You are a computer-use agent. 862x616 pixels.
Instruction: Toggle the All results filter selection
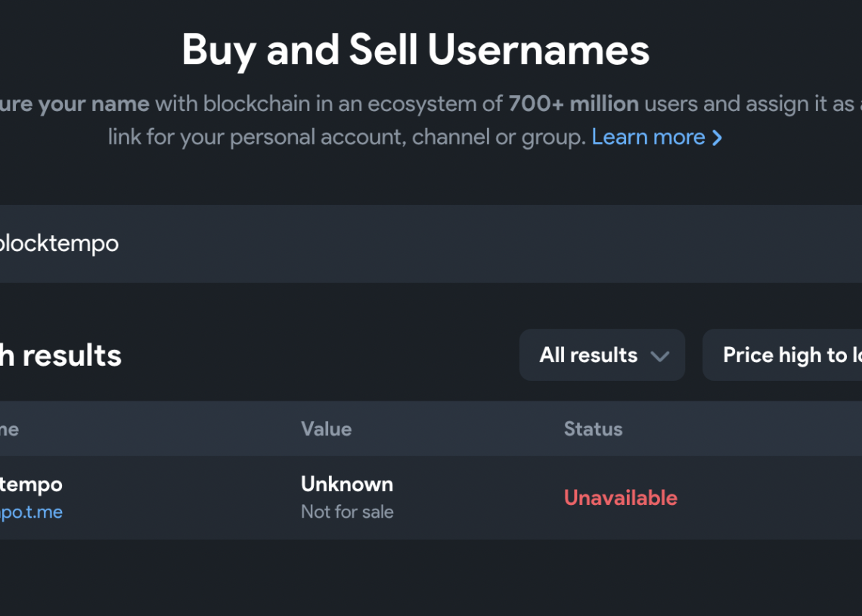[x=602, y=355]
